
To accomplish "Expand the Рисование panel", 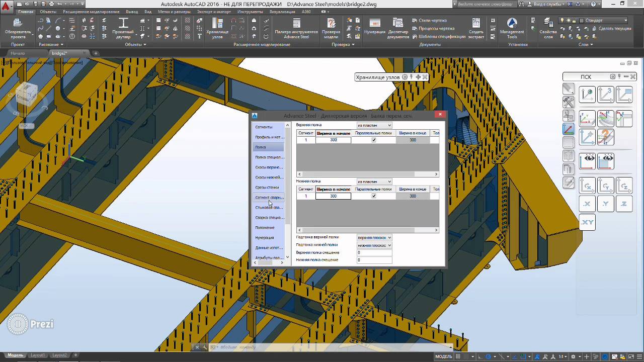I will 51,44.
